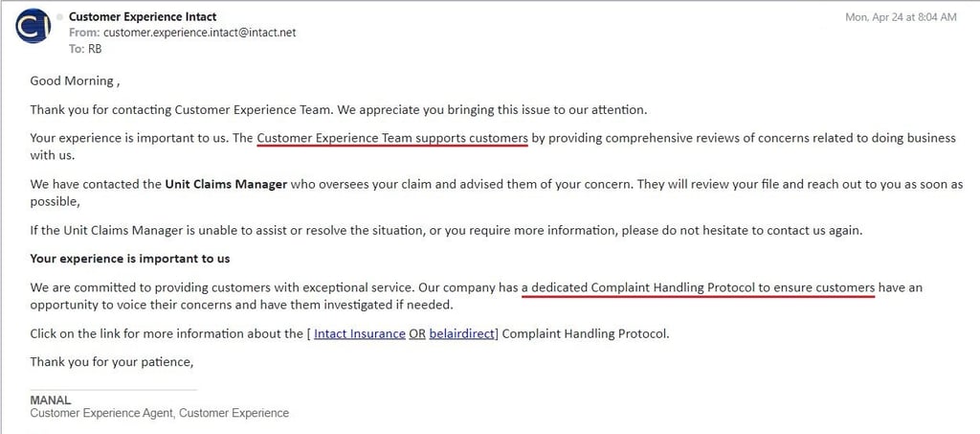Click the customer.experience.intact@intact.net address

199,33
